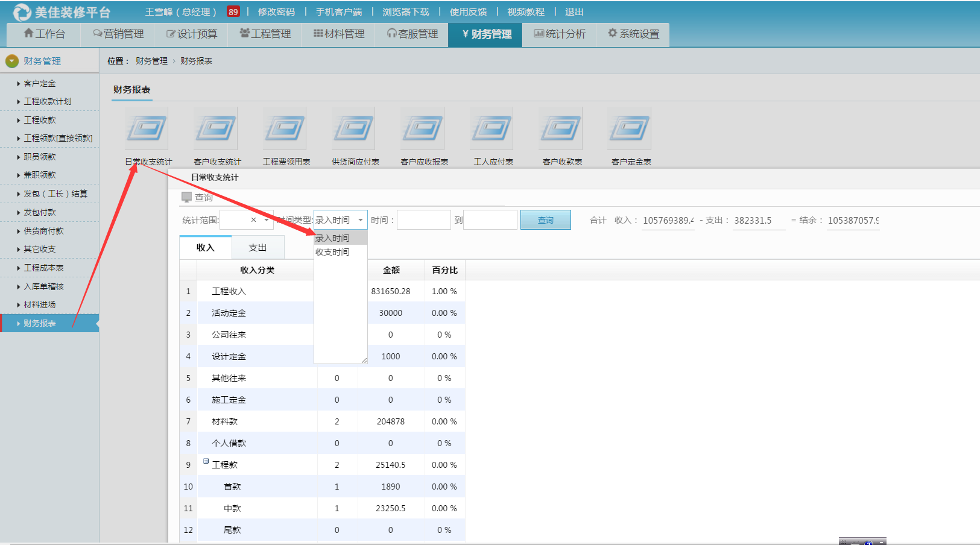Image resolution: width=980 pixels, height=545 pixels.
Task: Click the blue 查询 button
Action: (545, 219)
